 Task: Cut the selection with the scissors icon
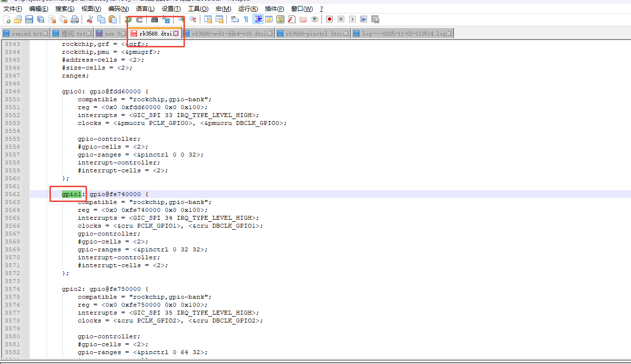tap(90, 19)
